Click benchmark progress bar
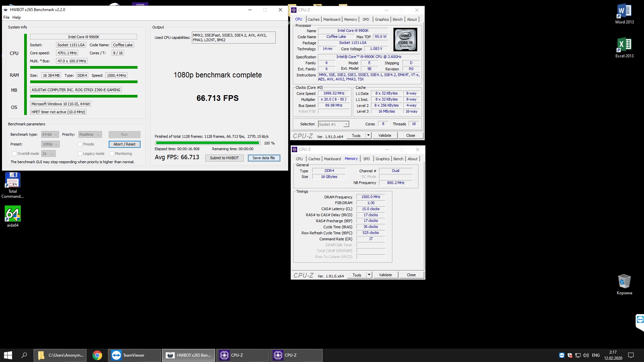This screenshot has width=644, height=362. pos(207,143)
